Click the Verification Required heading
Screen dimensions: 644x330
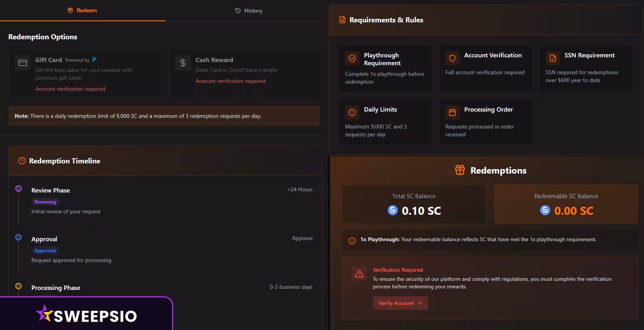[398, 270]
